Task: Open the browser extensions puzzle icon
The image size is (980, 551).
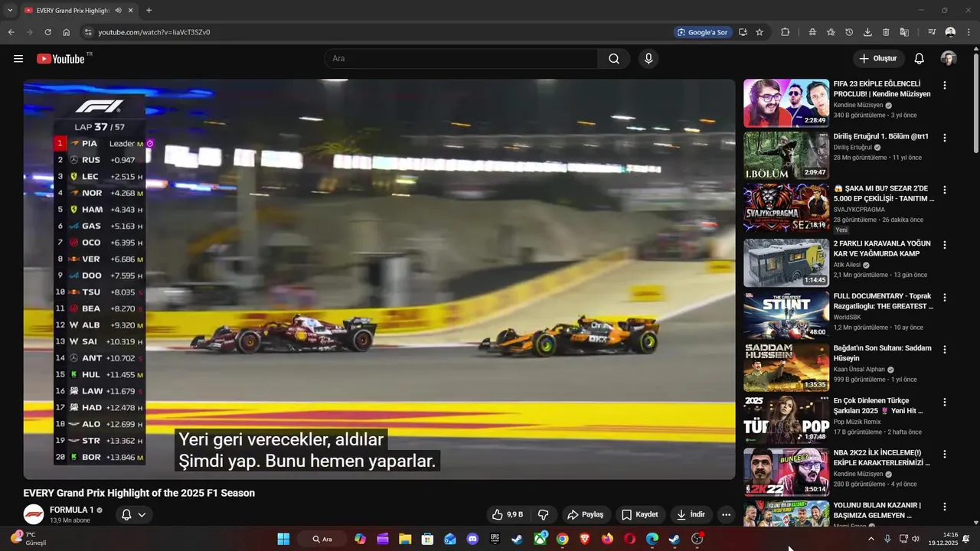Action: point(786,32)
